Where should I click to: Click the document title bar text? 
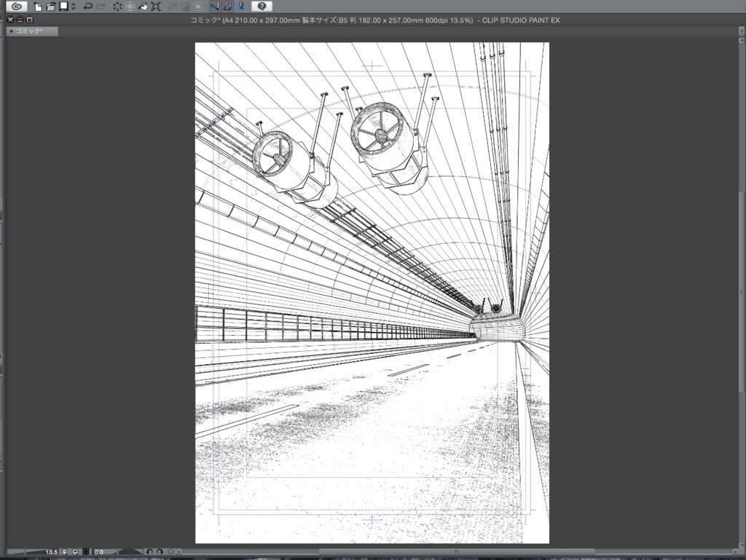(375, 20)
